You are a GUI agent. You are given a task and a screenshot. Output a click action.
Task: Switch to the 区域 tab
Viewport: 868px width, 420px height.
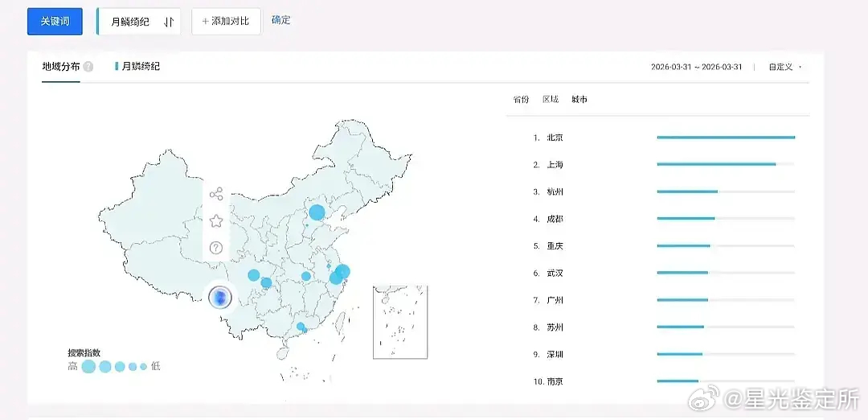(551, 100)
